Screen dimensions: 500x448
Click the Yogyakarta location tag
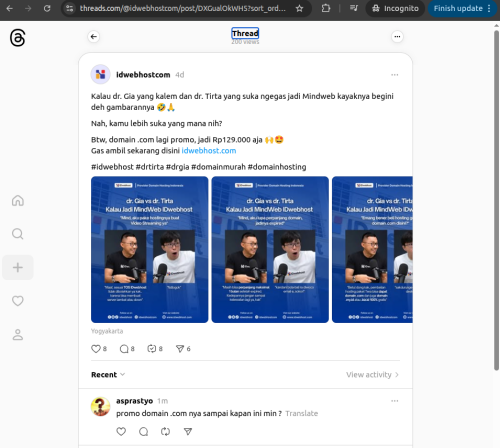(x=107, y=331)
